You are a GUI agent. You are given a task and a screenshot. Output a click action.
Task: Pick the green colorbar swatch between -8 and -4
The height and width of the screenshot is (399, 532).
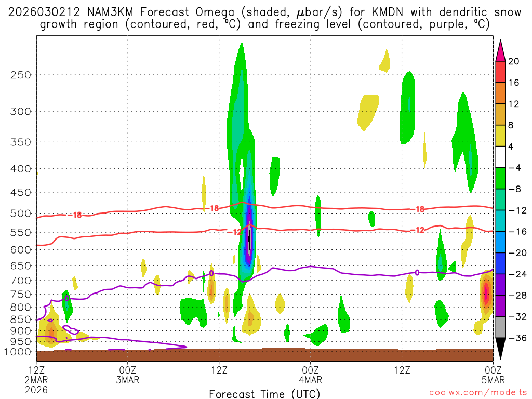500,178
